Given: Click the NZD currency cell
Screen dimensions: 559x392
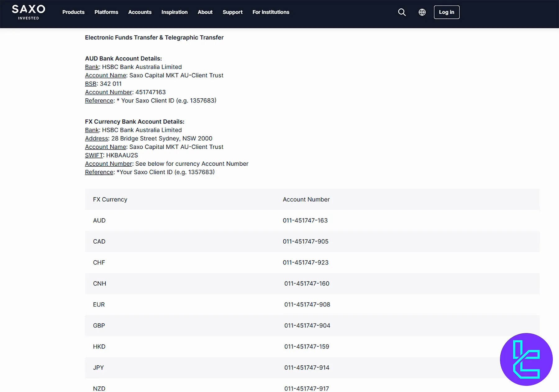Looking at the screenshot, I should point(99,389).
